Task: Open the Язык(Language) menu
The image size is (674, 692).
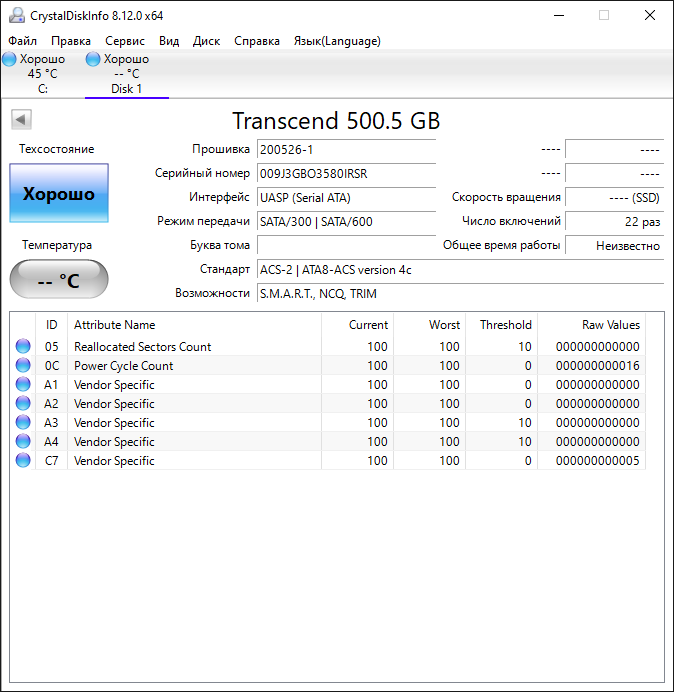Action: [337, 41]
